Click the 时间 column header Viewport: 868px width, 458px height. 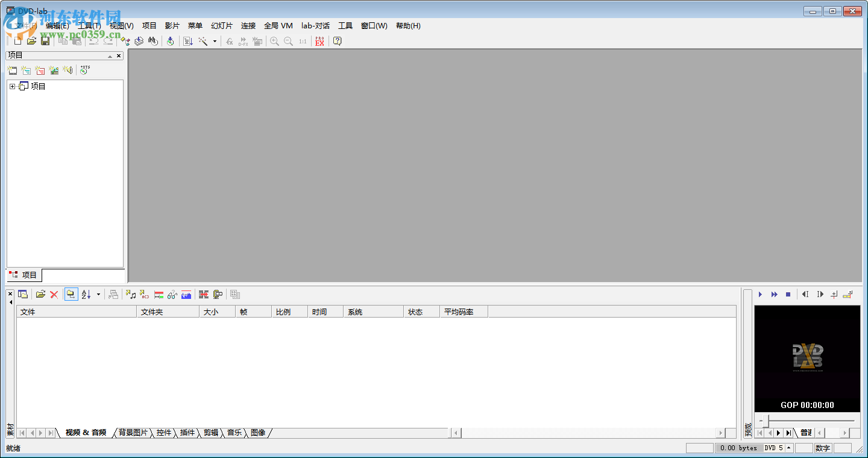pyautogui.click(x=325, y=312)
